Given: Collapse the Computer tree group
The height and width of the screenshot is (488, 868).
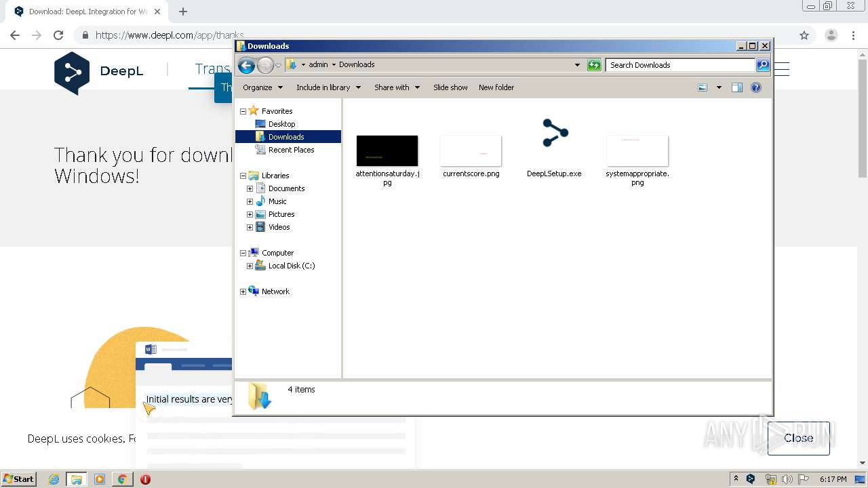Looking at the screenshot, I should [243, 253].
